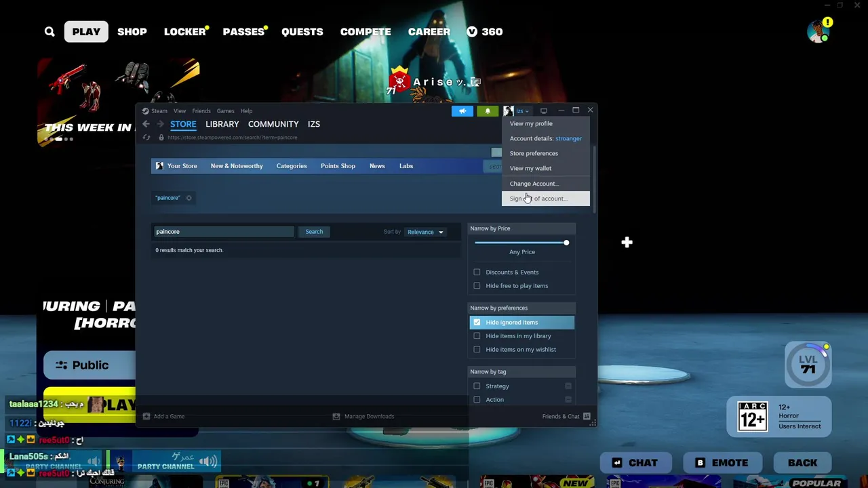Open Fortnite LOCKER tab

(x=185, y=32)
